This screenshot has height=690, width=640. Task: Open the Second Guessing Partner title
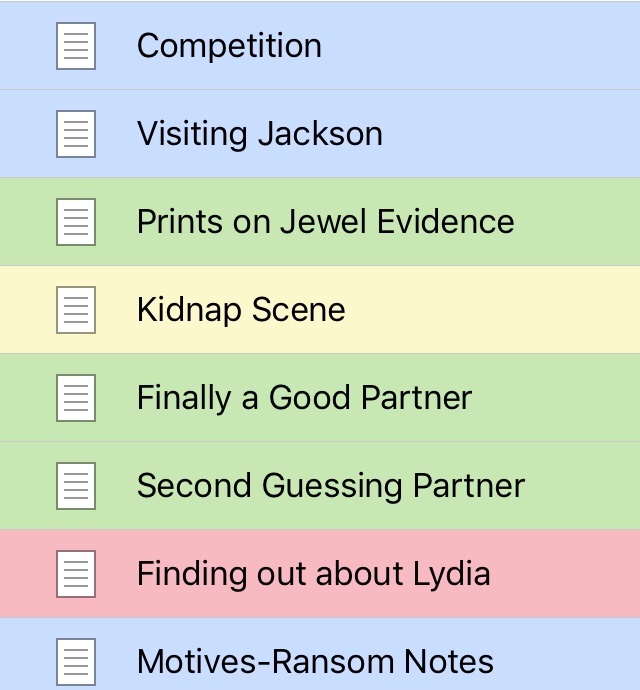[330, 486]
